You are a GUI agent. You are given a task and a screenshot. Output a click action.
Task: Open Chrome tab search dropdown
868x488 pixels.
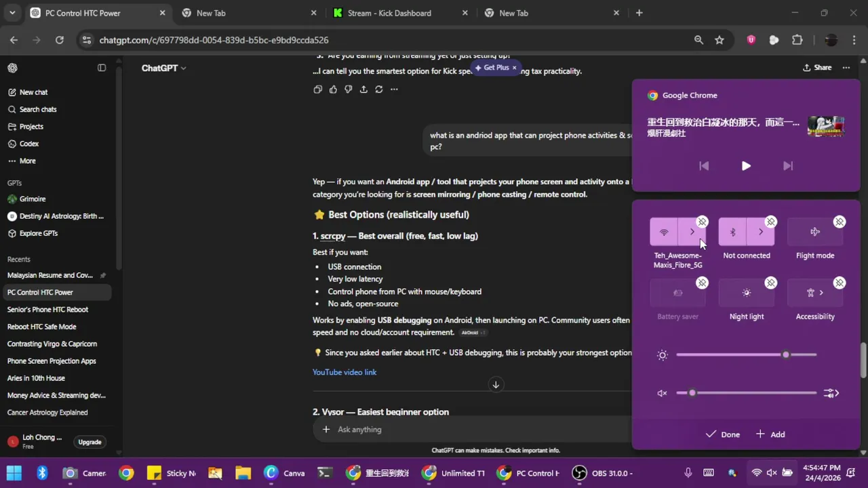[12, 13]
